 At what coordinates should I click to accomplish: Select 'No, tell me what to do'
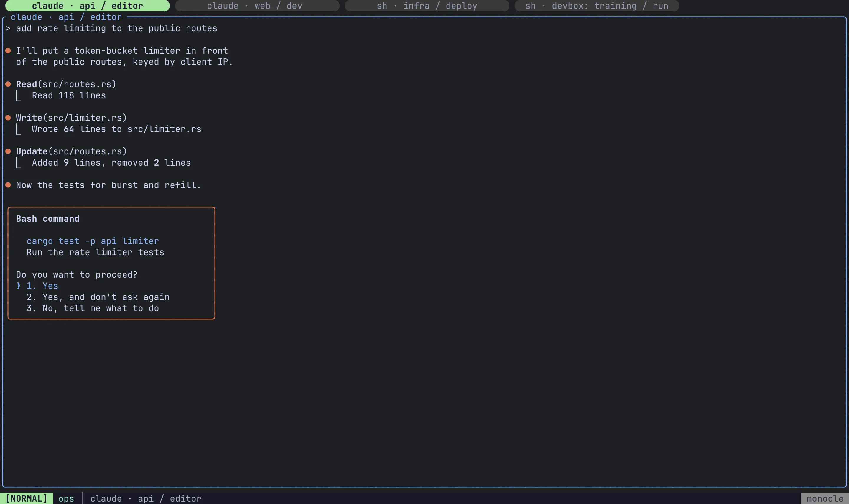pyautogui.click(x=93, y=308)
